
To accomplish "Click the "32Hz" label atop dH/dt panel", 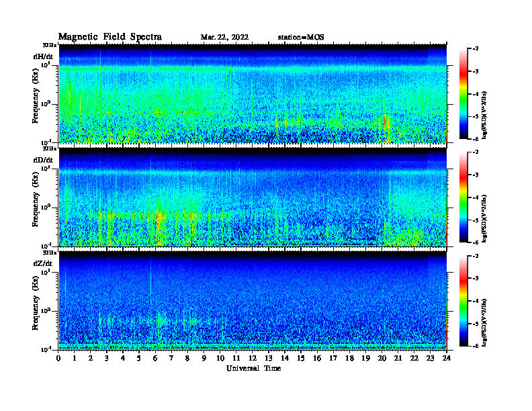I will 49,45.
